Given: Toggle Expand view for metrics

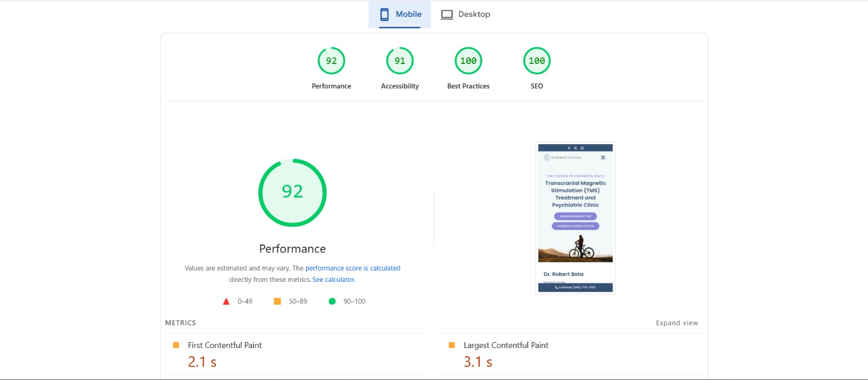Looking at the screenshot, I should (676, 323).
